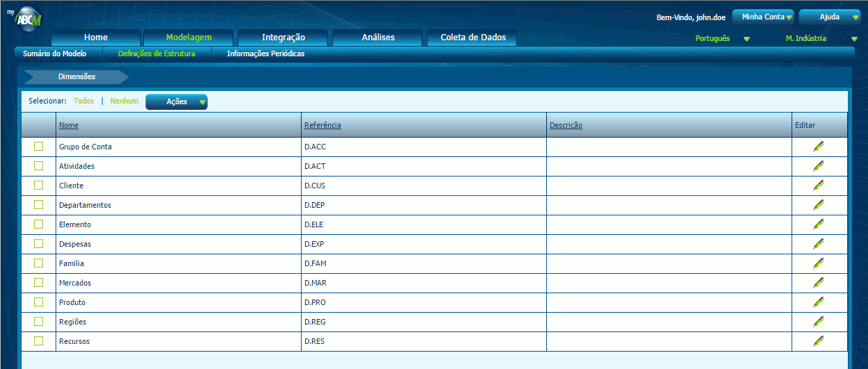Click the Dimensões breadcrumb header
Screen dimensions: 868x369
coord(76,76)
